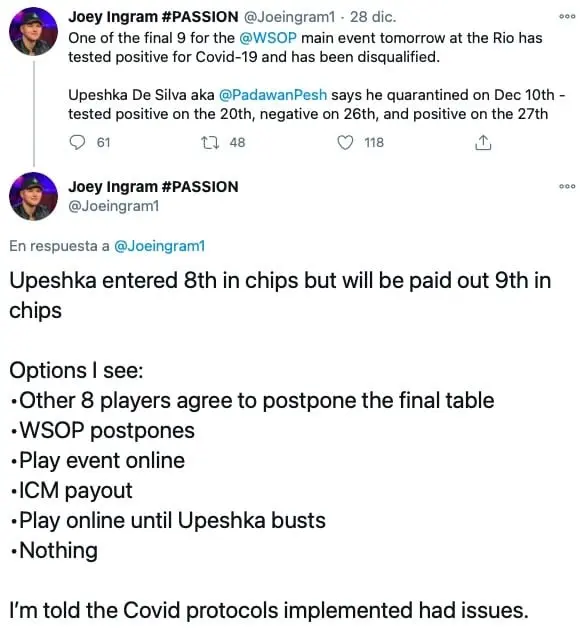Open three-dot menu on the reply tweet
The width and height of the screenshot is (588, 630).
point(567,186)
